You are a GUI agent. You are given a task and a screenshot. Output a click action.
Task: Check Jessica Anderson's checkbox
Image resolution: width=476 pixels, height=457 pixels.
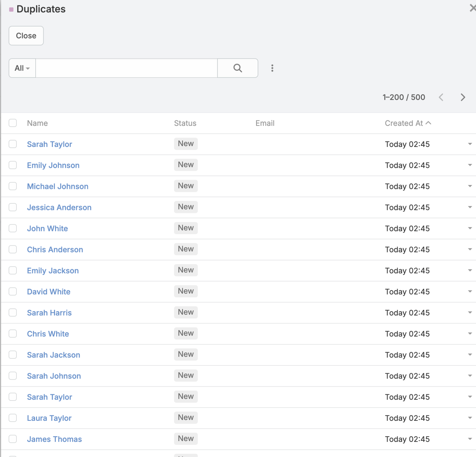13,207
